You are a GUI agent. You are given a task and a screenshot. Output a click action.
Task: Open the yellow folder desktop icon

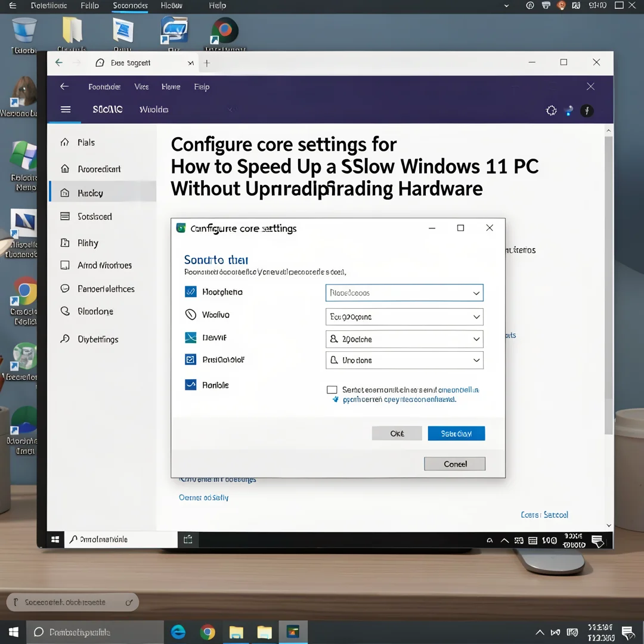pyautogui.click(x=72, y=30)
